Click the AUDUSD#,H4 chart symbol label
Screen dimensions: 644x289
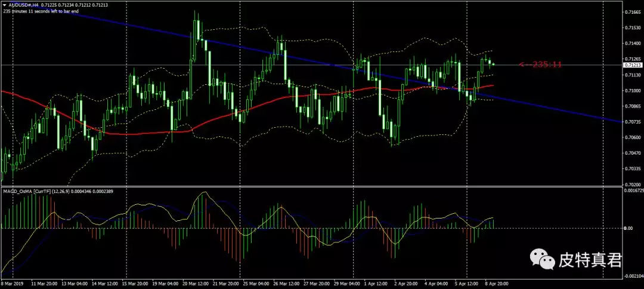(23, 5)
